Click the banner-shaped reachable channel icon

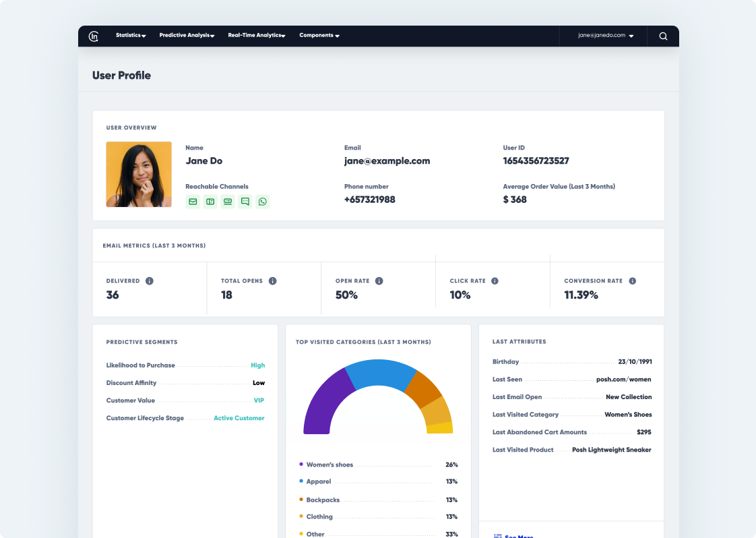228,202
